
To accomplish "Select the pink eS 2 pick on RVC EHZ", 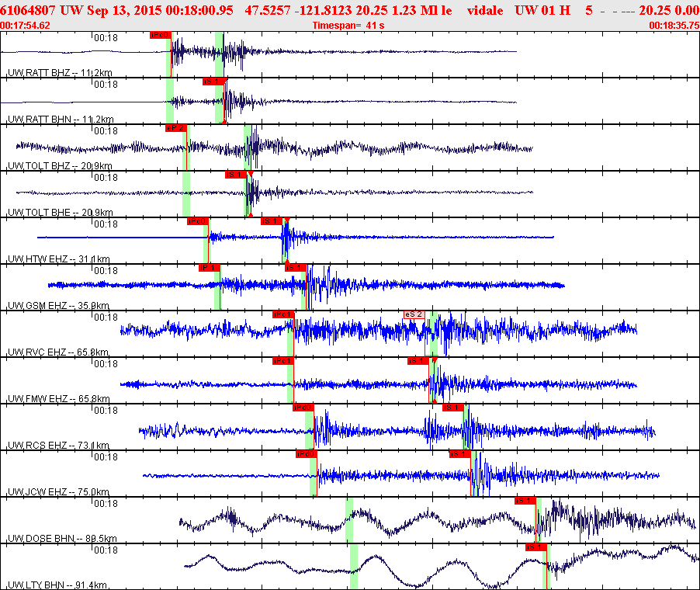I will tap(414, 314).
